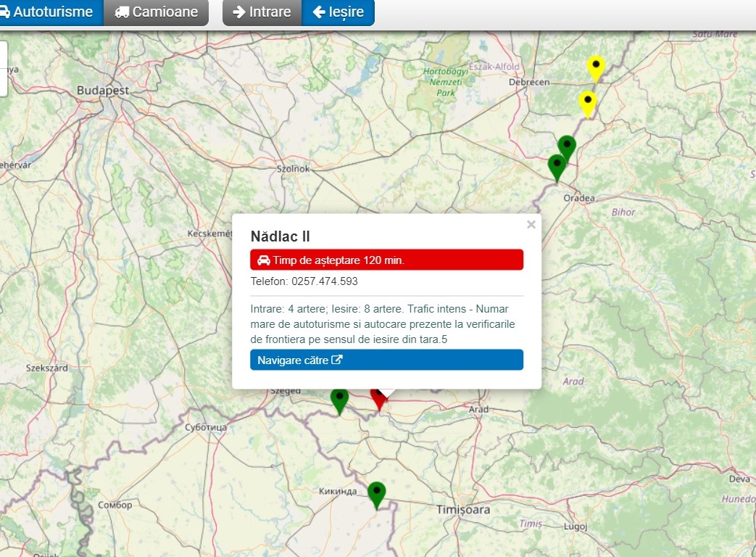This screenshot has width=756, height=557.
Task: Click the traffic description text in popup
Action: (x=384, y=323)
